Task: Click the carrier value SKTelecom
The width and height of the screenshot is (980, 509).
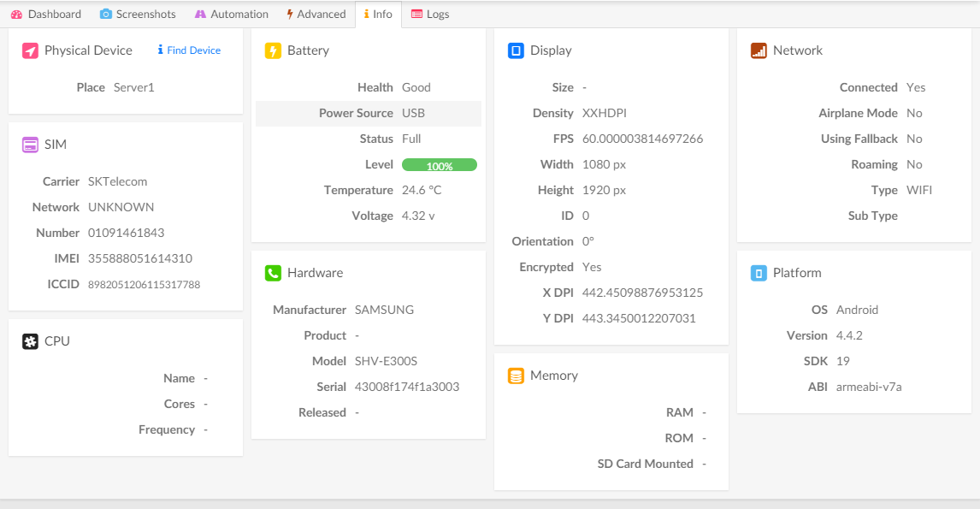Action: click(x=117, y=181)
